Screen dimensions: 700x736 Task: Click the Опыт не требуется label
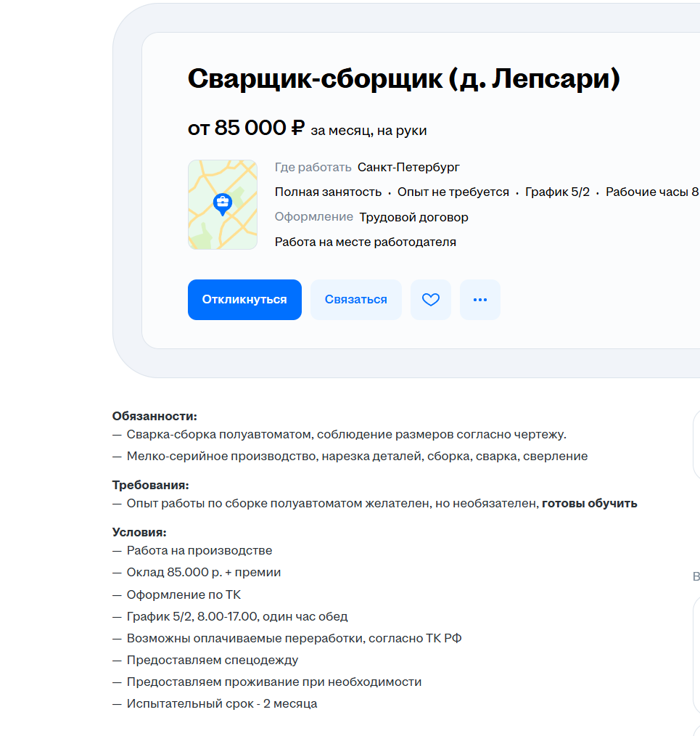coord(453,192)
